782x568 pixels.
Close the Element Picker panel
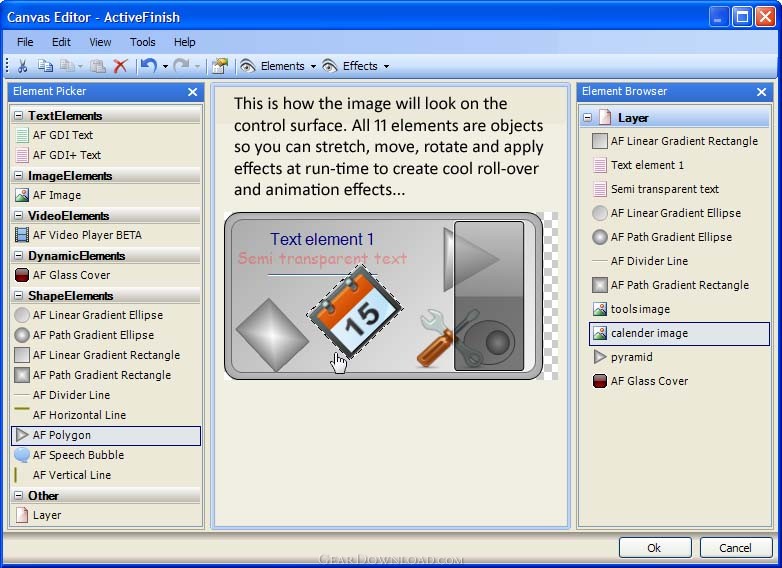[x=193, y=92]
